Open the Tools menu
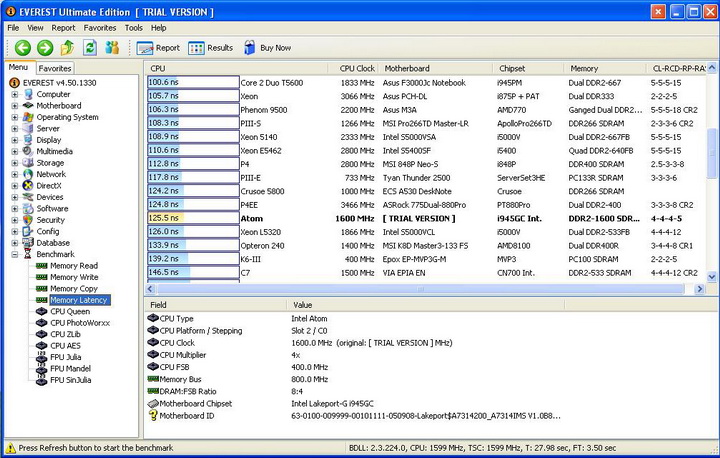The image size is (720, 458). coord(134,28)
